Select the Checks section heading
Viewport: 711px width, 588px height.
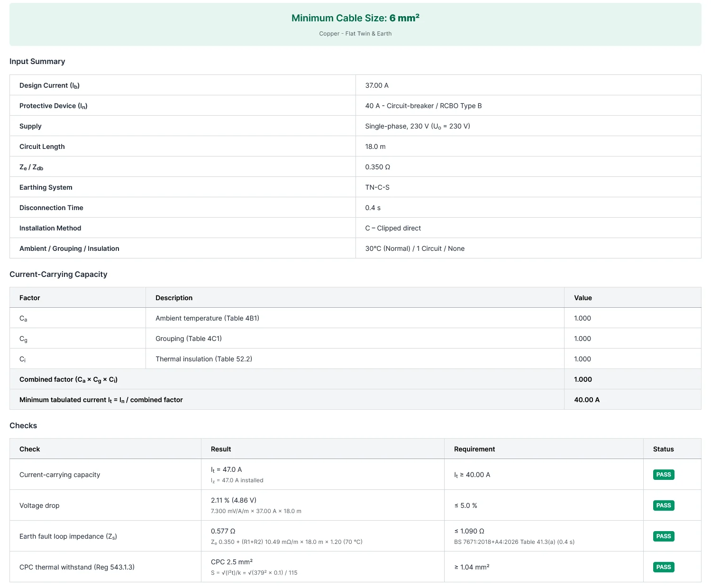coord(23,425)
